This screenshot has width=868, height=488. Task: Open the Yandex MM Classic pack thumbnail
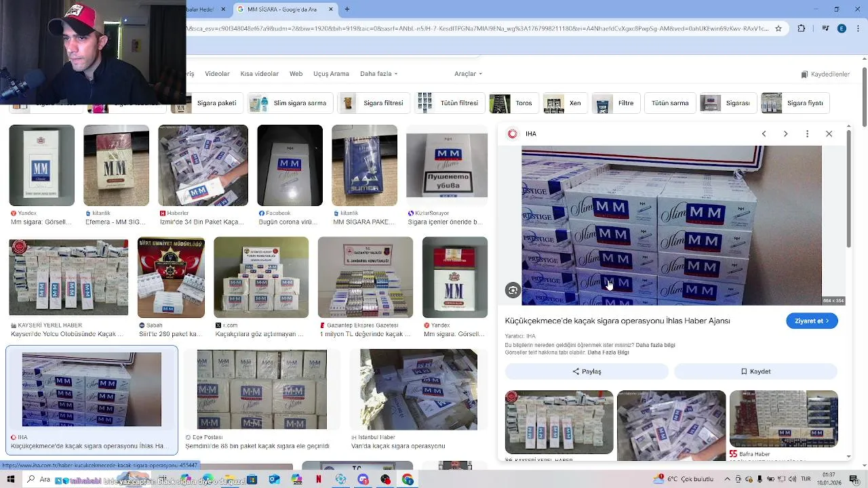click(42, 165)
